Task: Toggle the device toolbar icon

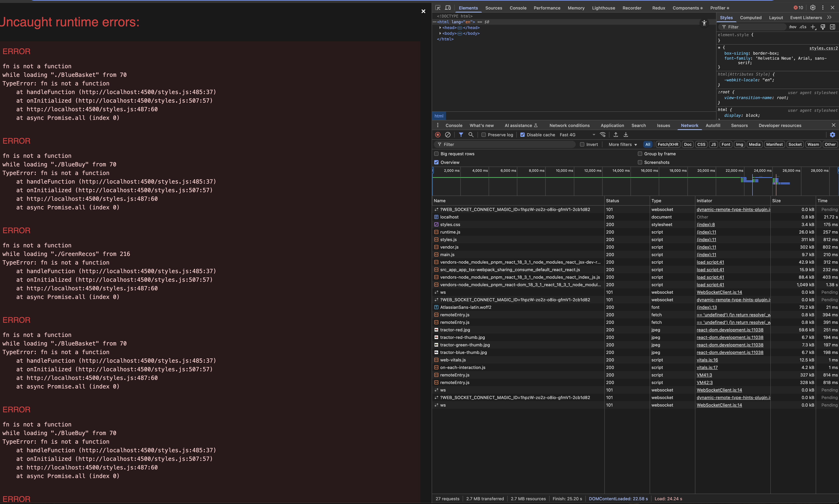Action: click(x=448, y=8)
